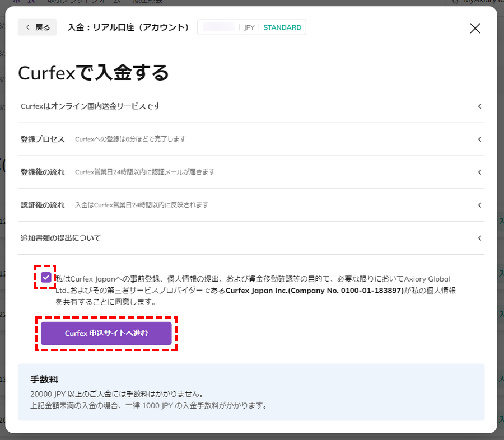Click '入金：リアル口座（アカウント）' header text
504x440 pixels.
click(x=128, y=27)
